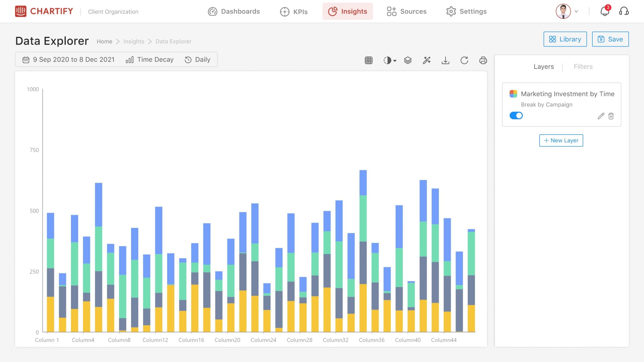644x362 pixels.
Task: Click the Column44 axis label
Action: point(444,340)
